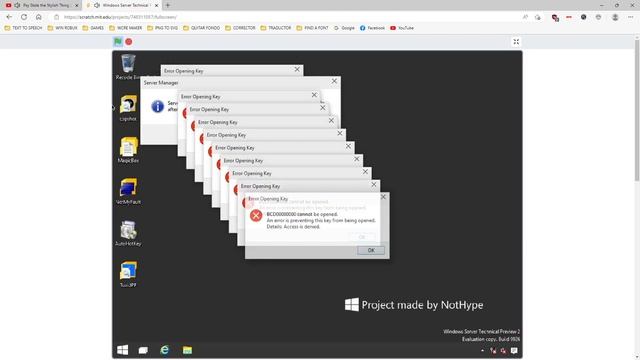640x360 pixels.
Task: Select desktop icon directly below AutoHotKey
Action: pos(128,274)
